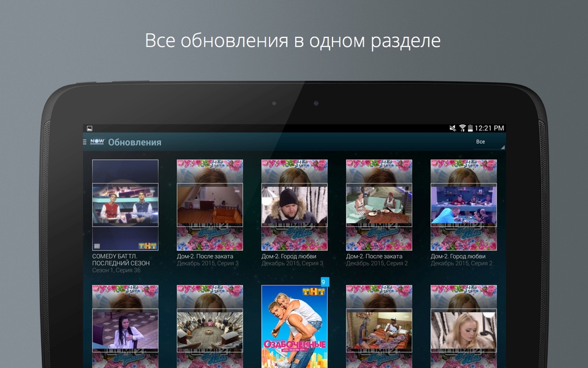This screenshot has width=588, height=368.
Task: Tap the NOW app logo
Action: pos(97,142)
